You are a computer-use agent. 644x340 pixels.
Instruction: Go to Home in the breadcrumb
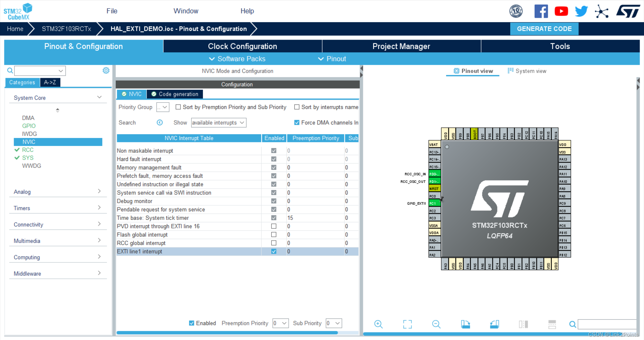coord(15,29)
